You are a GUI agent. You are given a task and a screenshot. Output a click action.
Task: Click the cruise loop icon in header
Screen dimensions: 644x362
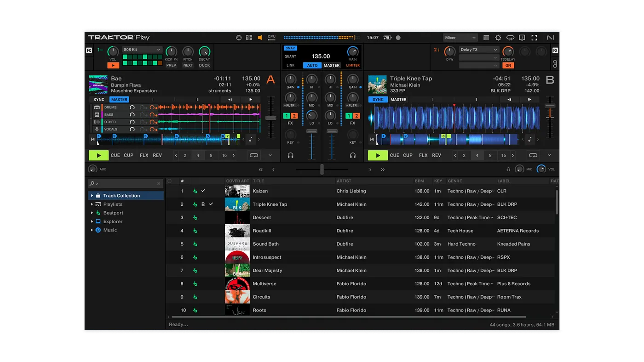click(510, 38)
